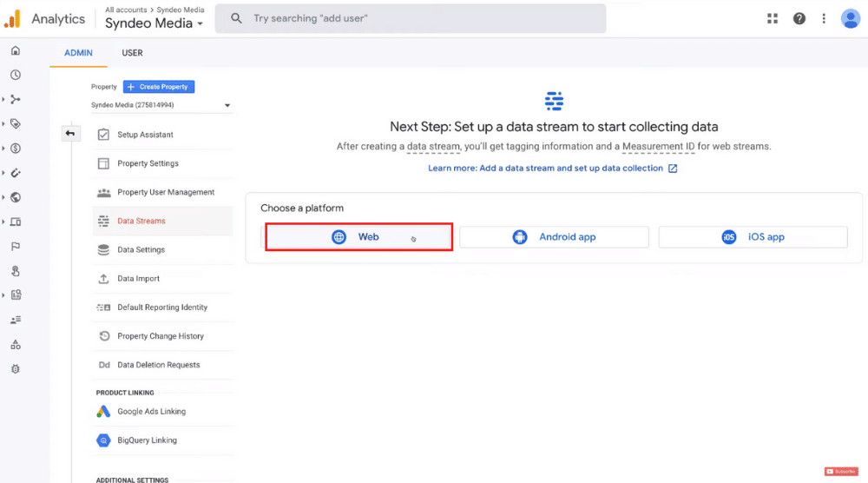Open the touch-pointer Events icon in sidebar
This screenshot has height=483, width=868.
(x=16, y=271)
